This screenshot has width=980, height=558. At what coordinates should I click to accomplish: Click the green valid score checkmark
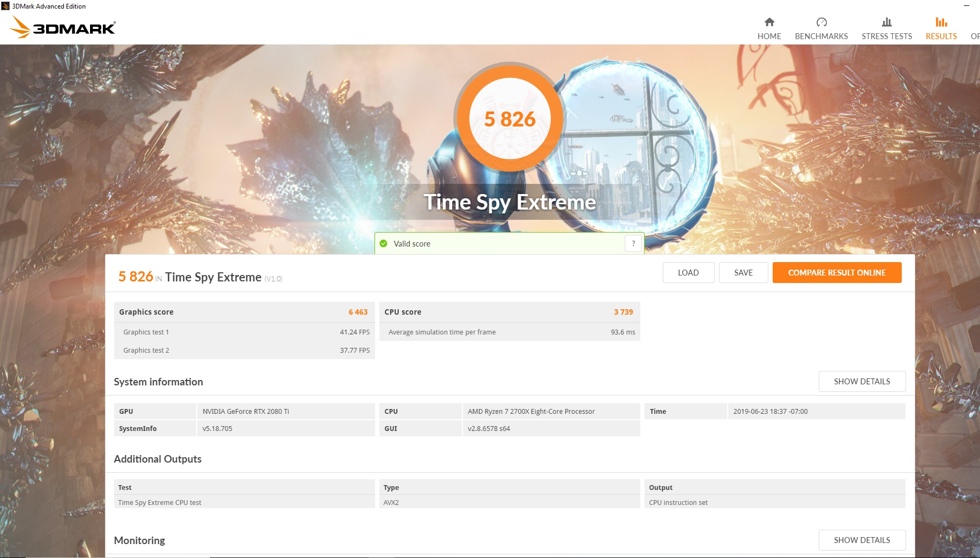(384, 243)
